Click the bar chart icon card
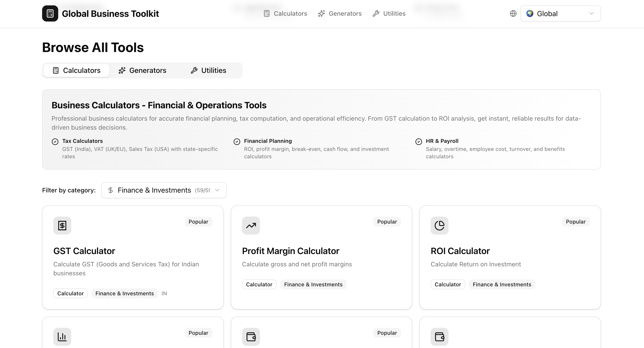The height and width of the screenshot is (348, 644). pyautogui.click(x=62, y=337)
